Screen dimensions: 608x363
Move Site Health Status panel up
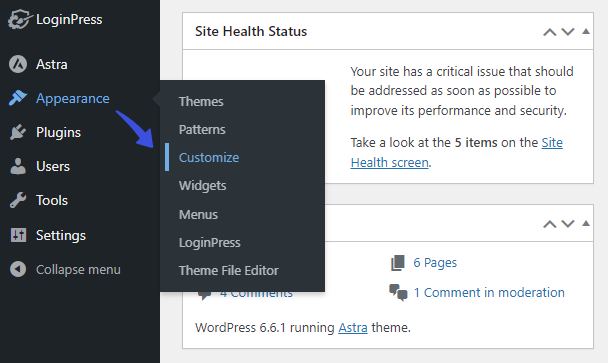tap(549, 32)
